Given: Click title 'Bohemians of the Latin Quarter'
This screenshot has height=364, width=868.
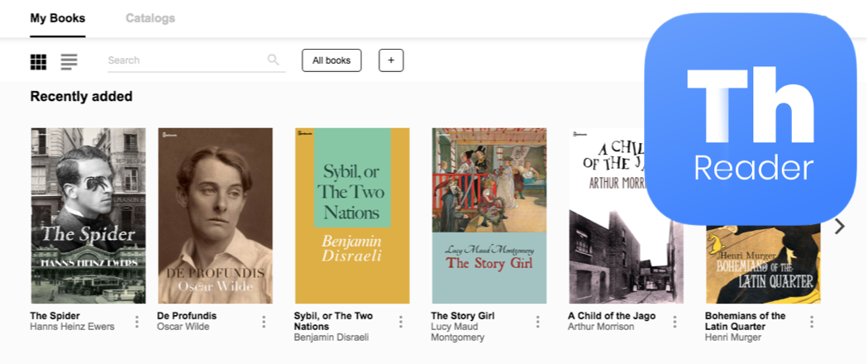Looking at the screenshot, I should [745, 321].
